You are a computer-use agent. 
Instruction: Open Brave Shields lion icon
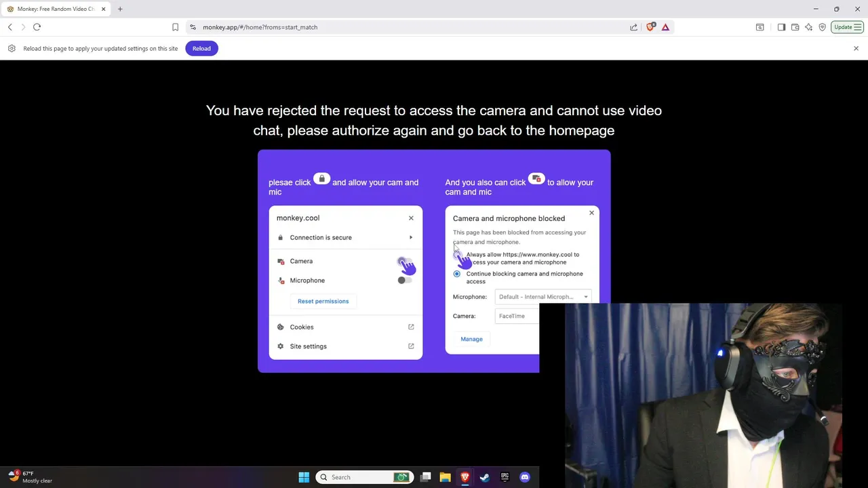[650, 27]
